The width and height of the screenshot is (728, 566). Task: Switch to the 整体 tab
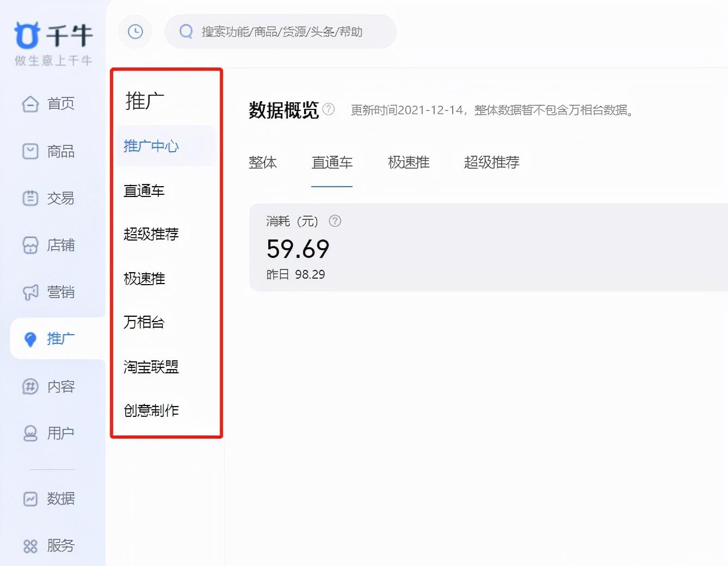pyautogui.click(x=263, y=163)
